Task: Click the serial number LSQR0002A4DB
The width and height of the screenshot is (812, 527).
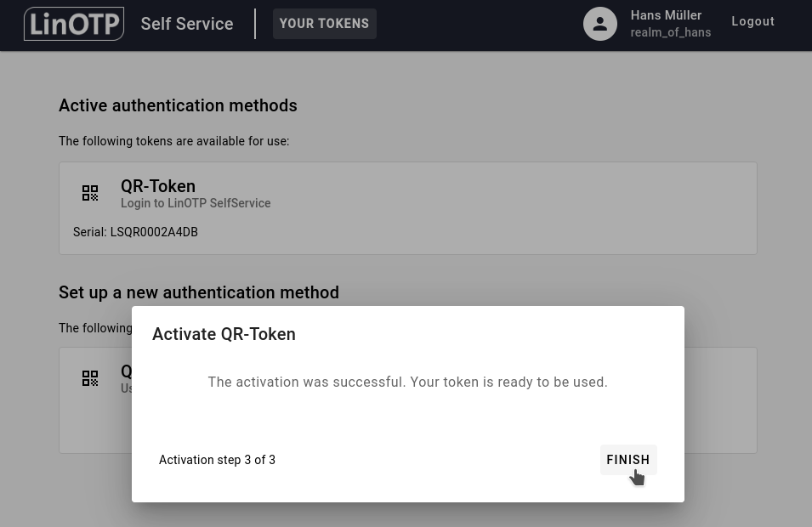Action: point(154,232)
